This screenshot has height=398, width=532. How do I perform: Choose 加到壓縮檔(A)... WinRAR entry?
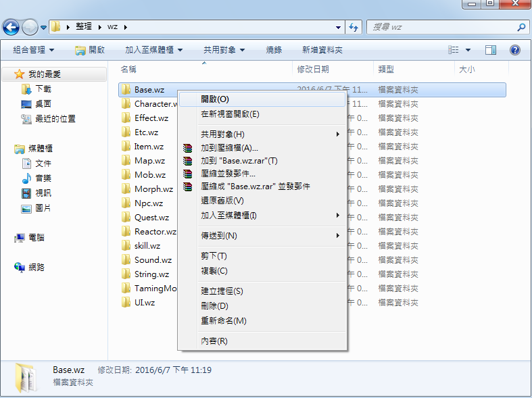point(262,148)
